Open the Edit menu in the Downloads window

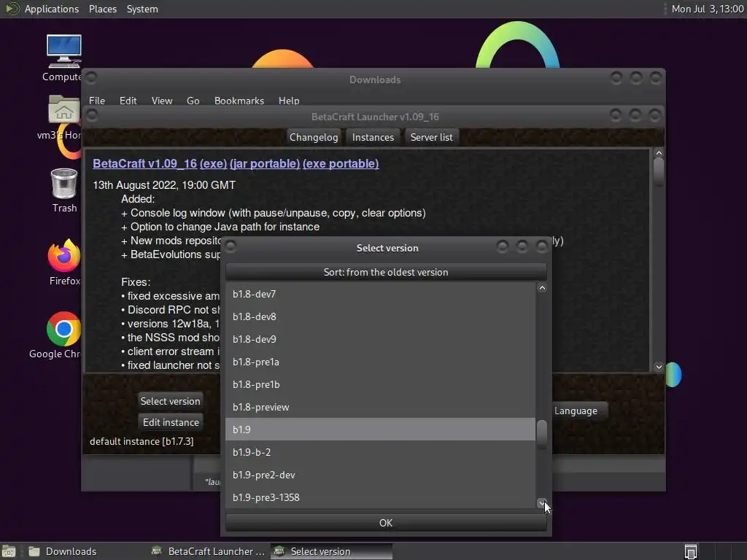[x=128, y=101]
